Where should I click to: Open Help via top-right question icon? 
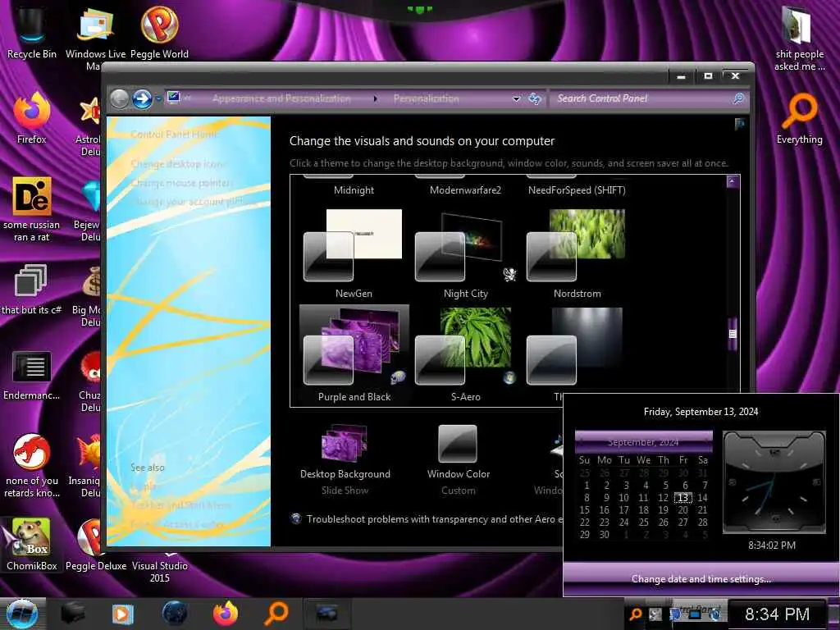(x=740, y=125)
